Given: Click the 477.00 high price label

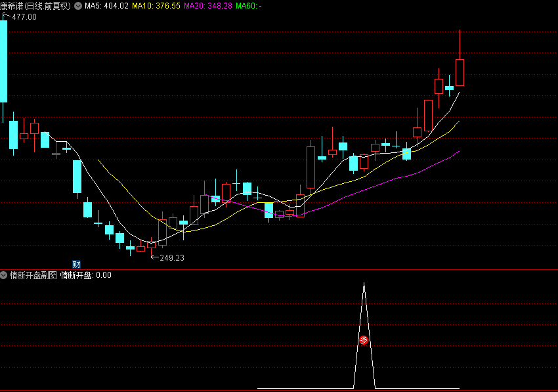Looking at the screenshot, I should click(24, 17).
